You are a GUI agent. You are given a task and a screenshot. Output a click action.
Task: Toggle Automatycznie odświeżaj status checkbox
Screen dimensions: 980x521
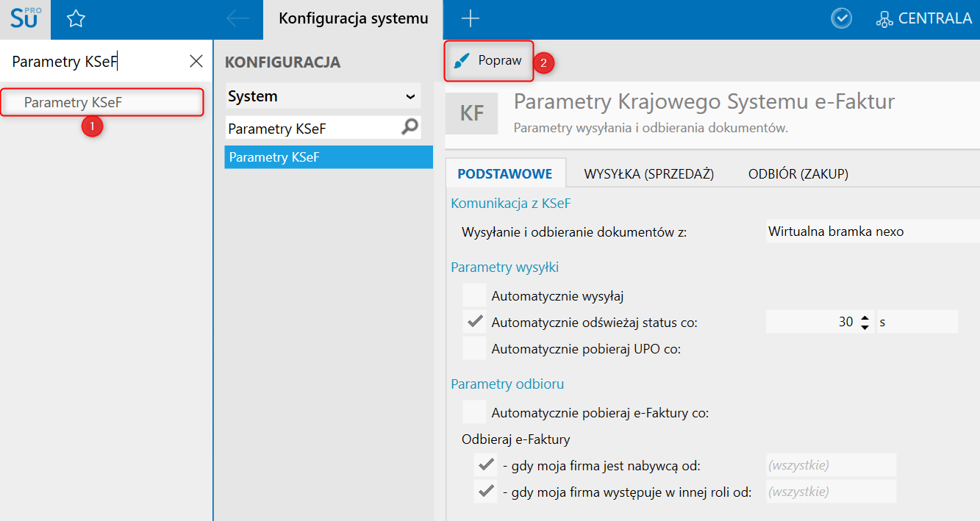475,322
